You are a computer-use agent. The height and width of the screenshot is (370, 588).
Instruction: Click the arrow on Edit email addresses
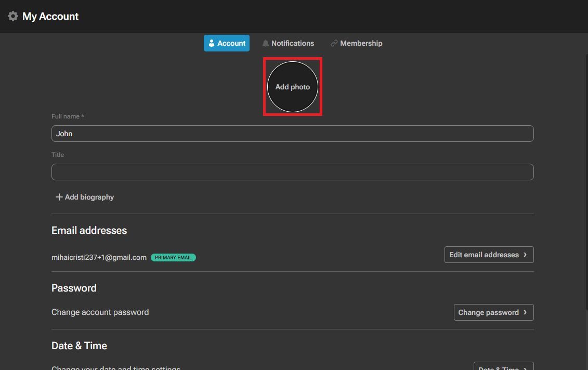525,255
